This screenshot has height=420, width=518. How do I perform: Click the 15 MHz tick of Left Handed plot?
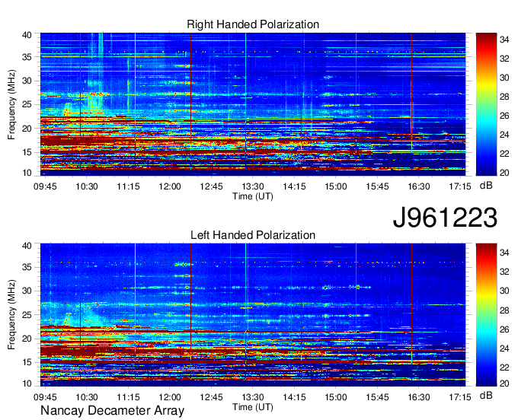(x=27, y=363)
